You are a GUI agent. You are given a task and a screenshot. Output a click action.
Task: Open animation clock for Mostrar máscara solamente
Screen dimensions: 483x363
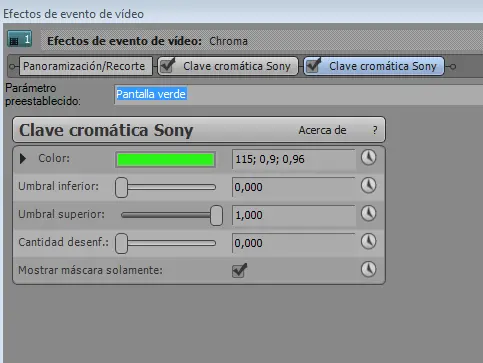(368, 269)
